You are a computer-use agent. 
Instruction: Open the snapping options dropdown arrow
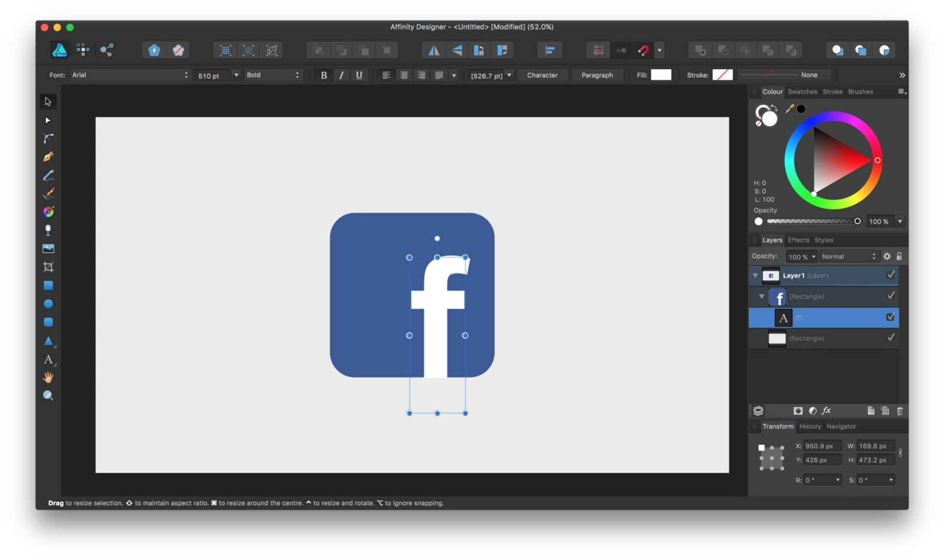pos(660,50)
